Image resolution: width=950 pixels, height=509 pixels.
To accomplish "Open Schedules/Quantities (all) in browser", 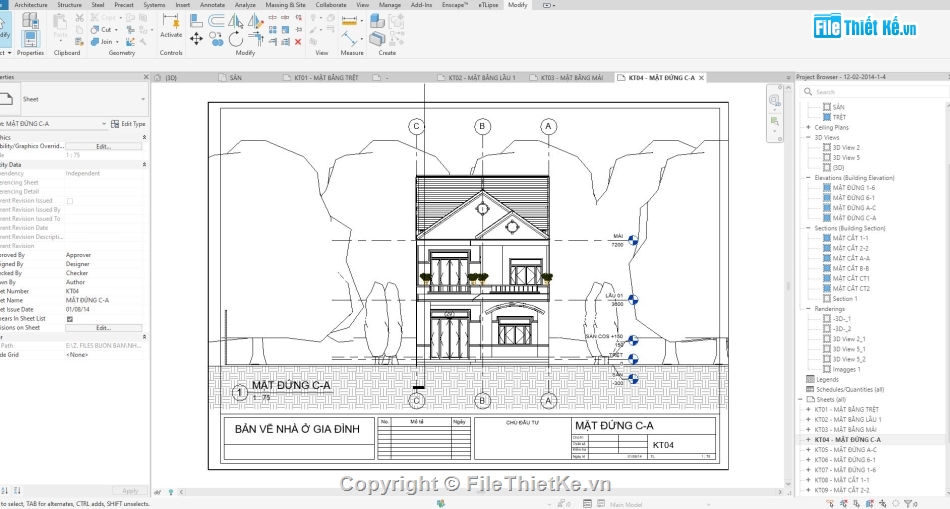I will click(x=849, y=390).
